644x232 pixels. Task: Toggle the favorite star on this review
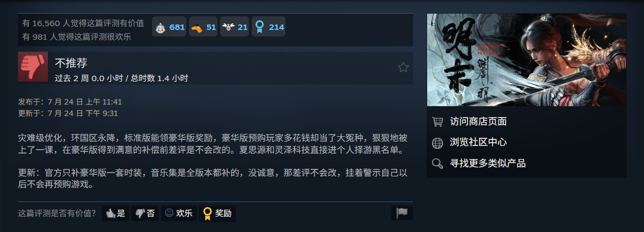click(403, 68)
